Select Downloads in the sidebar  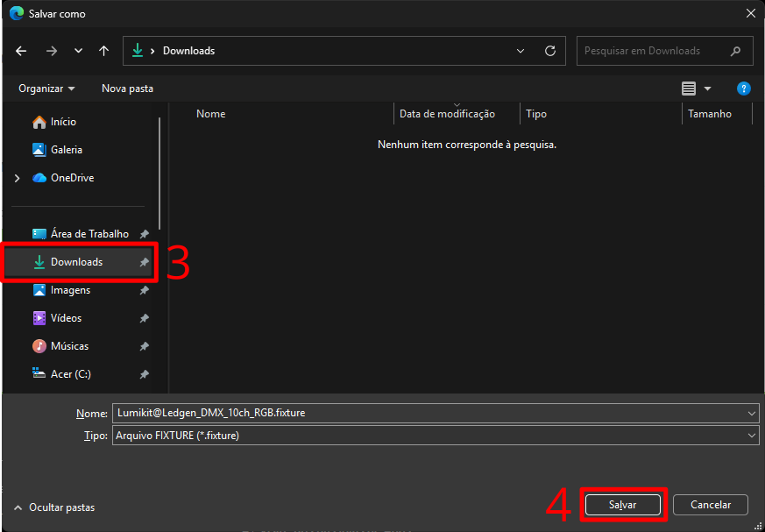pos(76,262)
